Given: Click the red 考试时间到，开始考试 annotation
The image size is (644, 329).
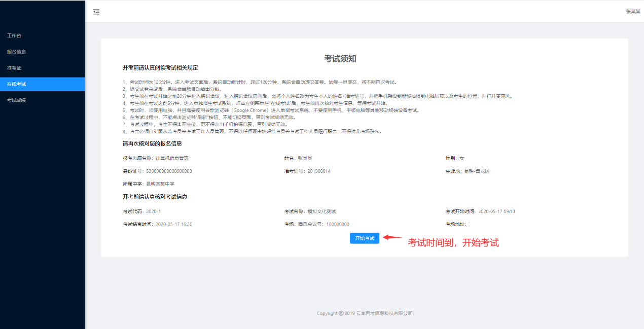Looking at the screenshot, I should 453,243.
